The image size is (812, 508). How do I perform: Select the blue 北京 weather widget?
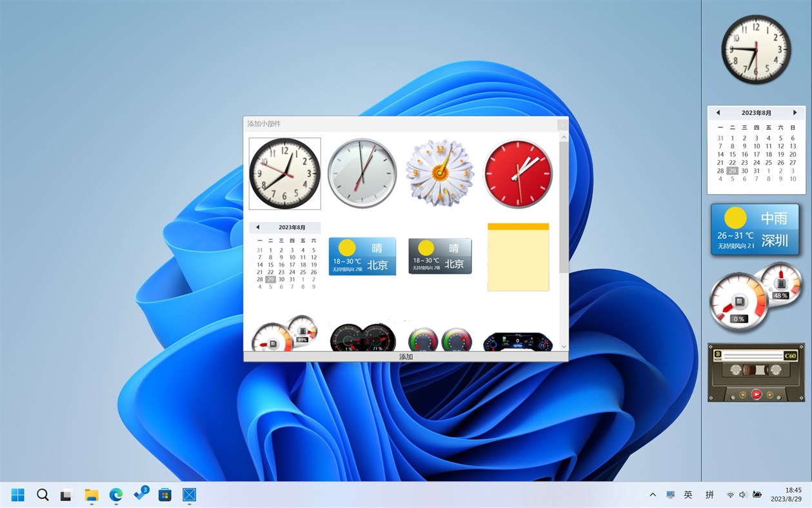(362, 256)
